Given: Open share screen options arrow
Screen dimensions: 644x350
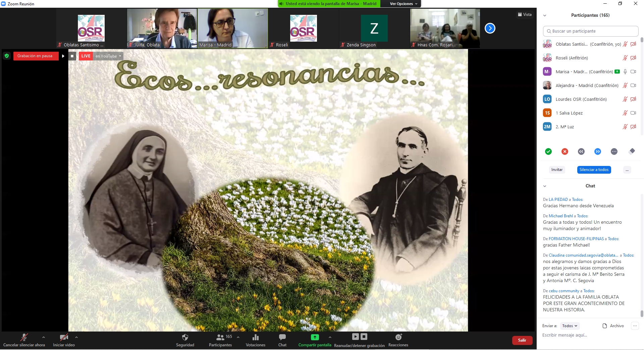Looking at the screenshot, I should coord(330,337).
